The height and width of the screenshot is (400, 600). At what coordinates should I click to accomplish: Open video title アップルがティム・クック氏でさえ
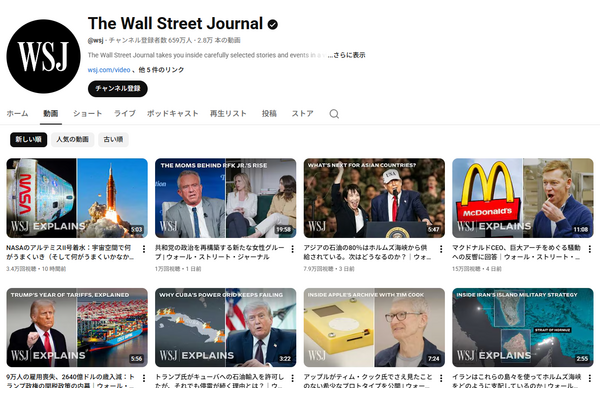coord(368,381)
